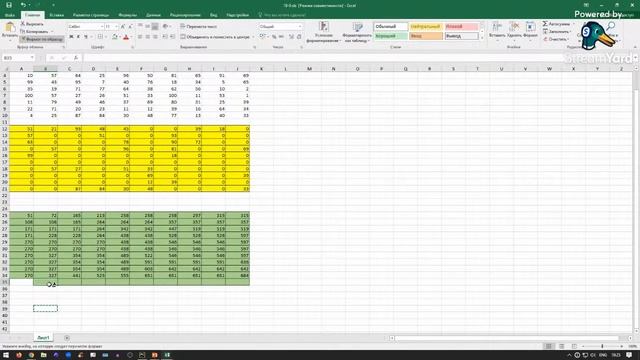Viewport: 640px width, 360px height.
Task: Click the New Sheet plus button
Action: pyautogui.click(x=67, y=338)
